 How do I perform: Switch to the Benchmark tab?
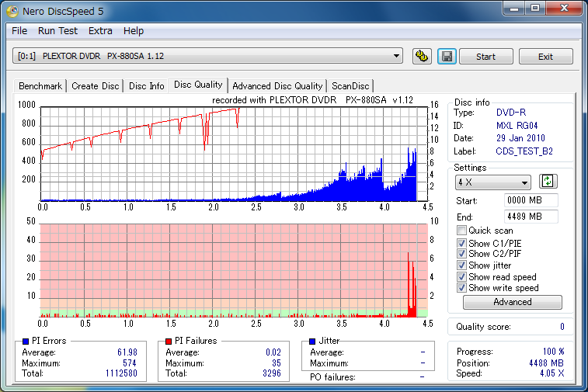pyautogui.click(x=40, y=86)
